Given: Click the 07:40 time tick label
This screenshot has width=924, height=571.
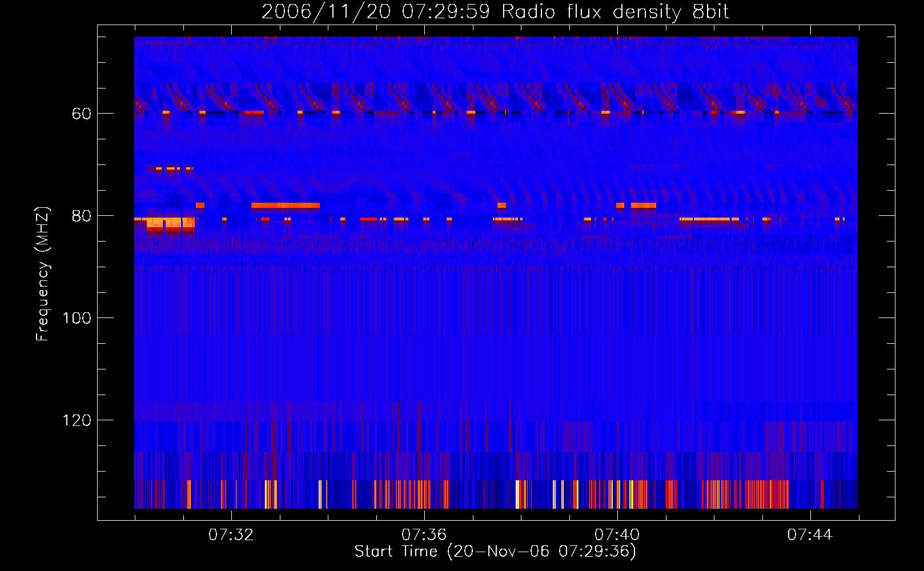Looking at the screenshot, I should [617, 535].
